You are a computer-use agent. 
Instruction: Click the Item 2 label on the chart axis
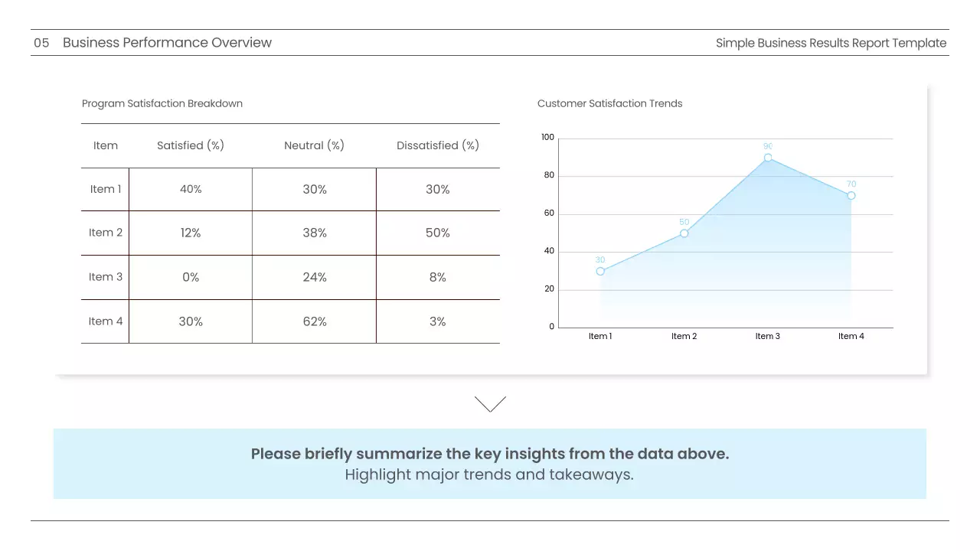pos(684,336)
